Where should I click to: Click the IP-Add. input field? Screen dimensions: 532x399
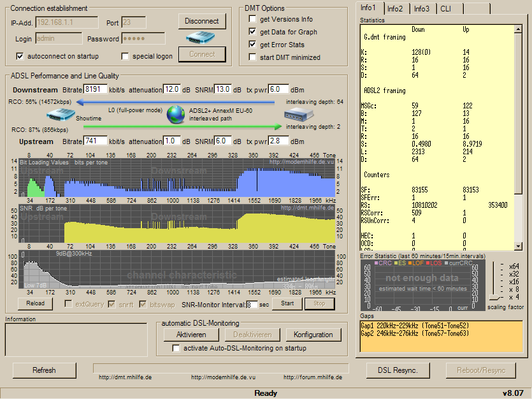(66, 22)
